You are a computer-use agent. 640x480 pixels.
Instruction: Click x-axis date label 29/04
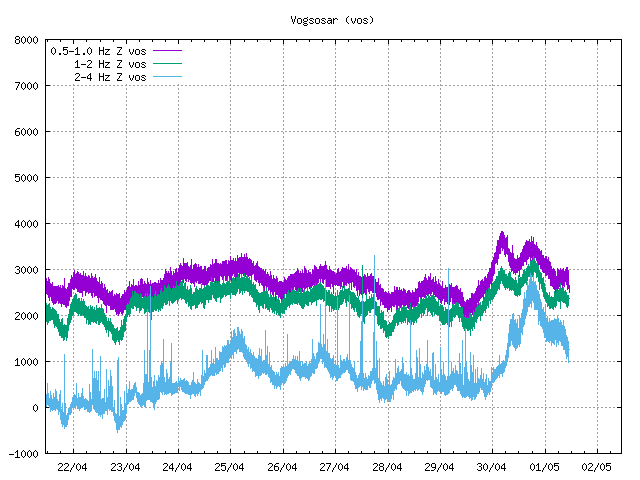[440, 467]
